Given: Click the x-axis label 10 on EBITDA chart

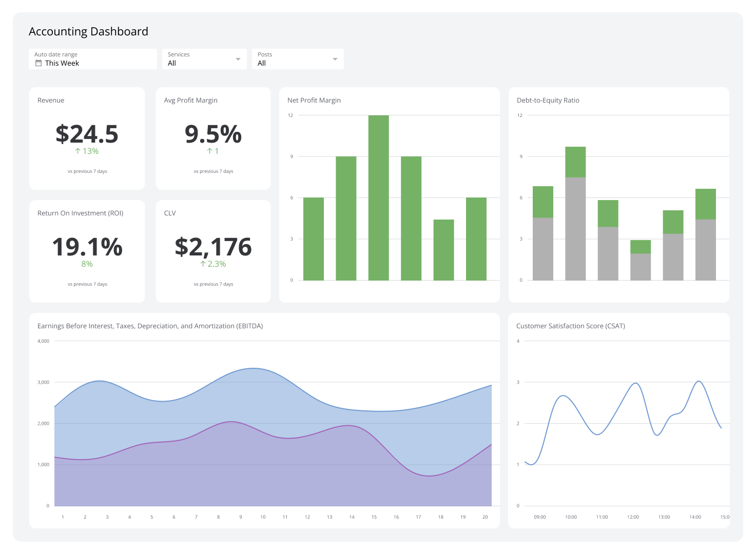Looking at the screenshot, I should (x=263, y=517).
